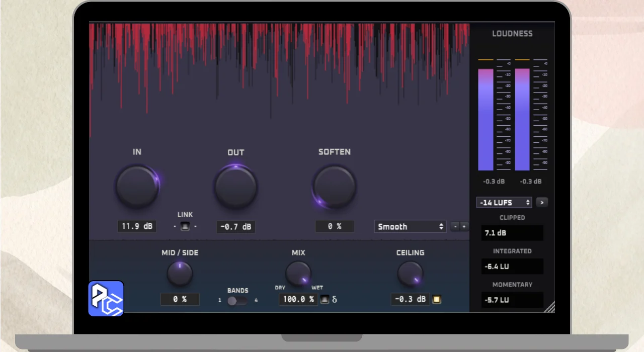Switch the BANDS toggle from 1 to 4
Screen dimensions: 644x352
pos(237,301)
